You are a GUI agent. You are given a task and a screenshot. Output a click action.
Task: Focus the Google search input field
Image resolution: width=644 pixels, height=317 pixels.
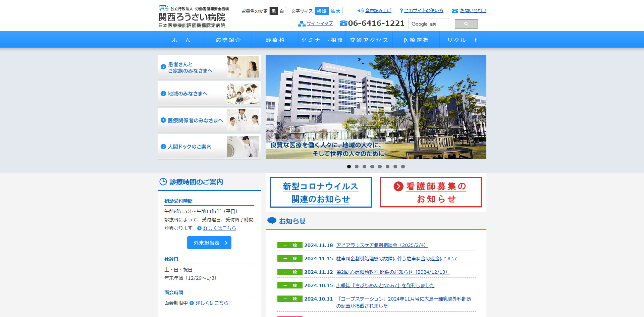coord(429,24)
